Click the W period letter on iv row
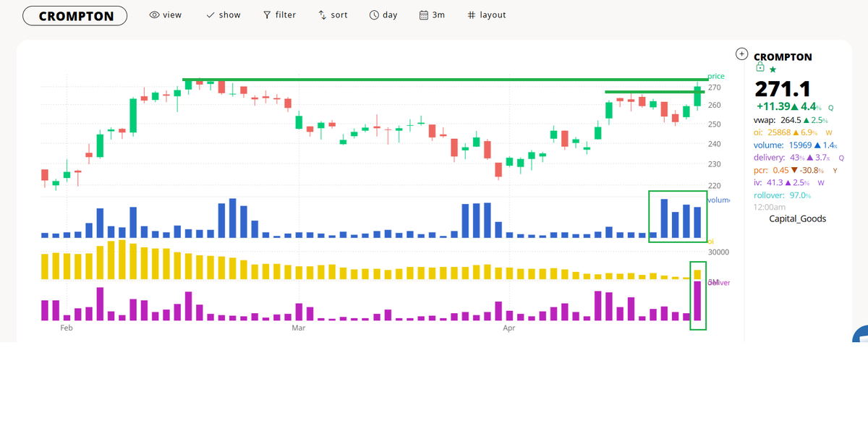Viewport: 868px width, 447px height. [820, 183]
